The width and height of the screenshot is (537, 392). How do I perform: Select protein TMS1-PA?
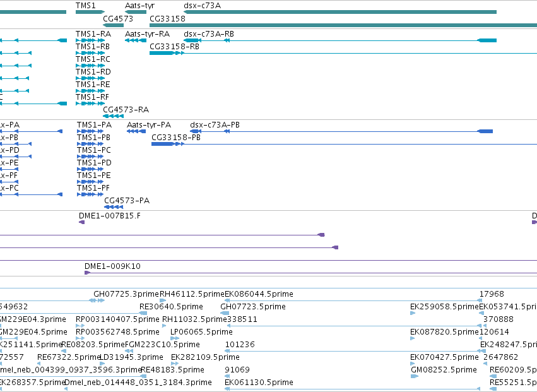click(x=94, y=125)
